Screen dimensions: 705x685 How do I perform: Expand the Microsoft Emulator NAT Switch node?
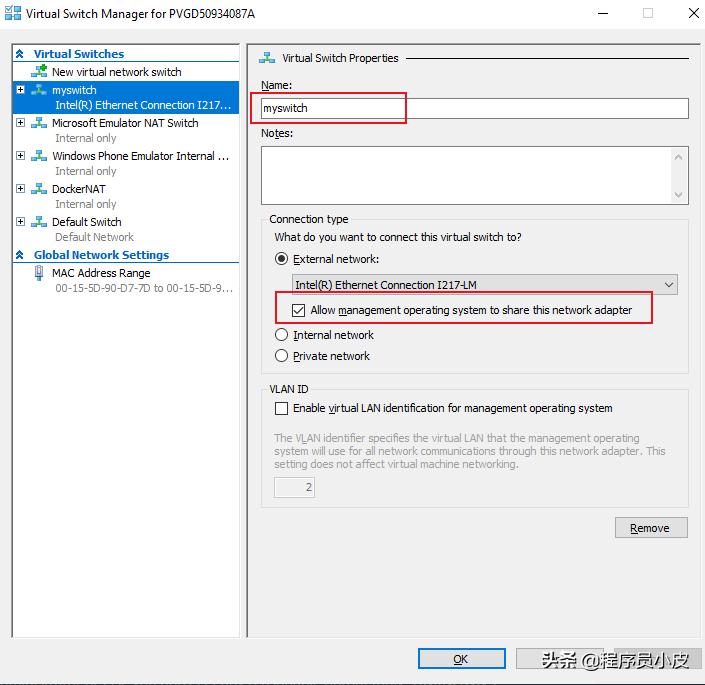click(x=20, y=122)
